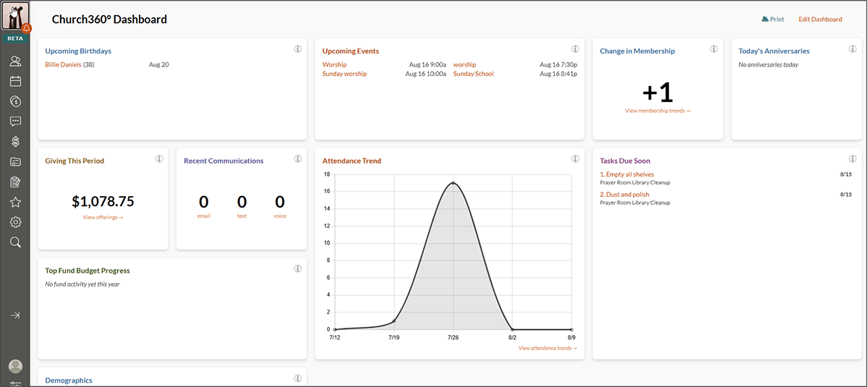Open the Calendar icon in the sidebar
The width and height of the screenshot is (868, 387).
click(x=15, y=81)
